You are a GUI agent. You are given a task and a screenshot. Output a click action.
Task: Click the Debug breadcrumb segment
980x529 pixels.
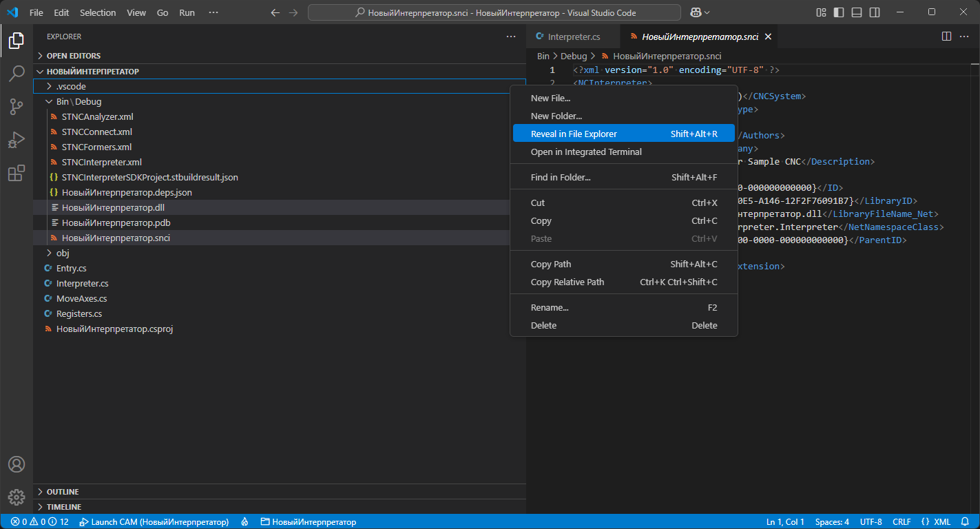(x=574, y=56)
